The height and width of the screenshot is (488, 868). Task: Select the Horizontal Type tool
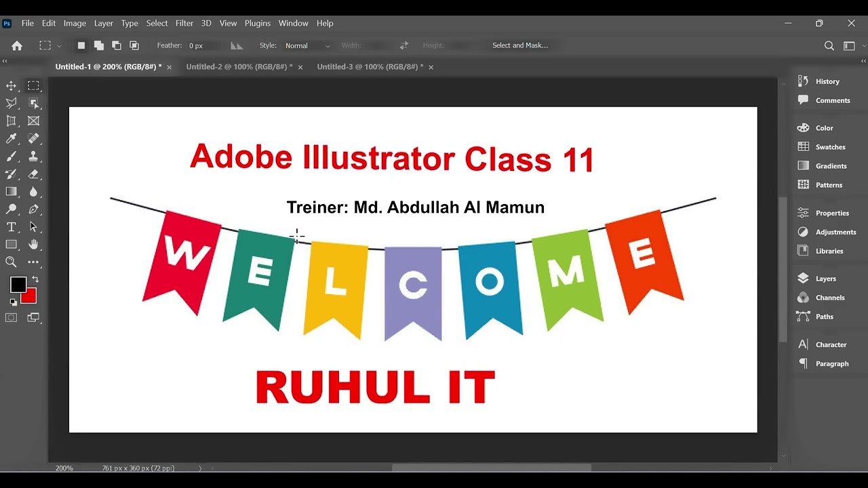click(x=12, y=227)
